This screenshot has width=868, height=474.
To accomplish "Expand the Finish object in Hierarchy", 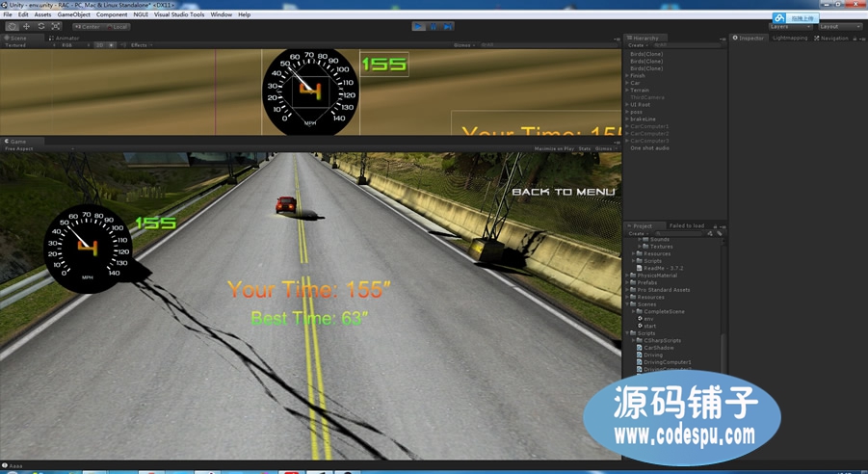I will [x=627, y=75].
